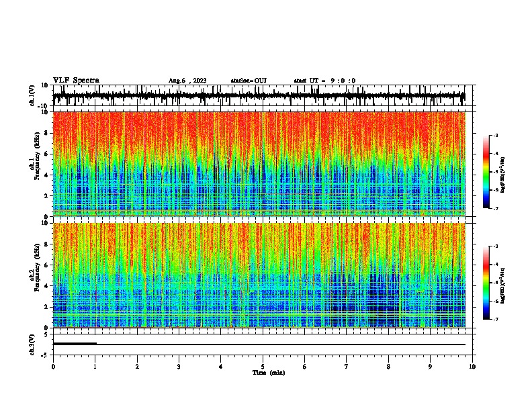This screenshot has height=411, width=532.
Task: Click the 'start UT = 9:0:0' label
Action: (x=324, y=81)
